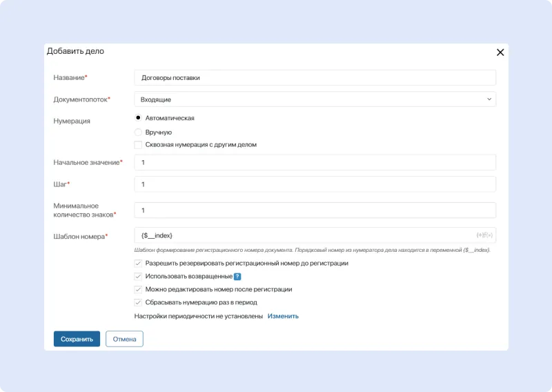The image size is (552, 392).
Task: Click into the Шаг field
Action: pyautogui.click(x=315, y=184)
